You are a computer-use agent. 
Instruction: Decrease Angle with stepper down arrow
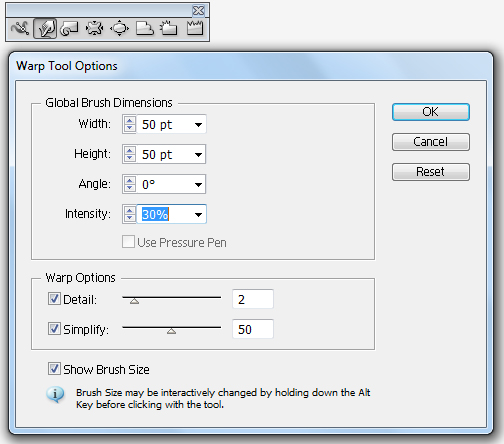click(129, 188)
